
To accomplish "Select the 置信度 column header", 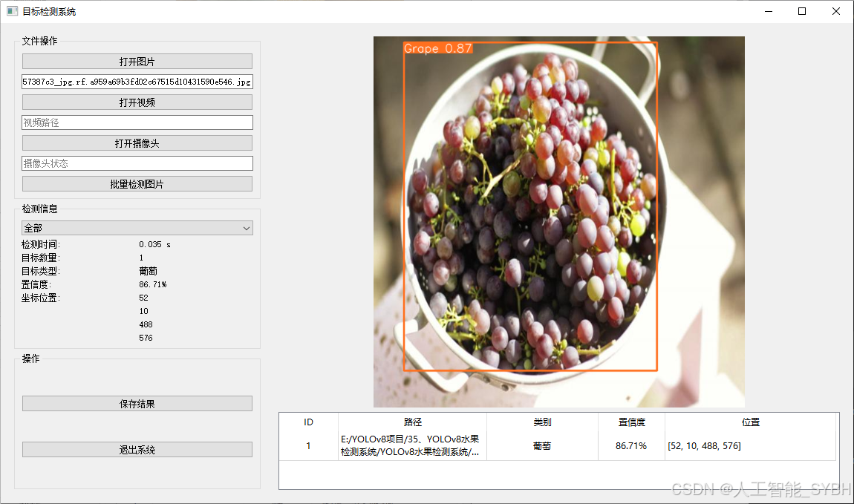I will pos(632,422).
